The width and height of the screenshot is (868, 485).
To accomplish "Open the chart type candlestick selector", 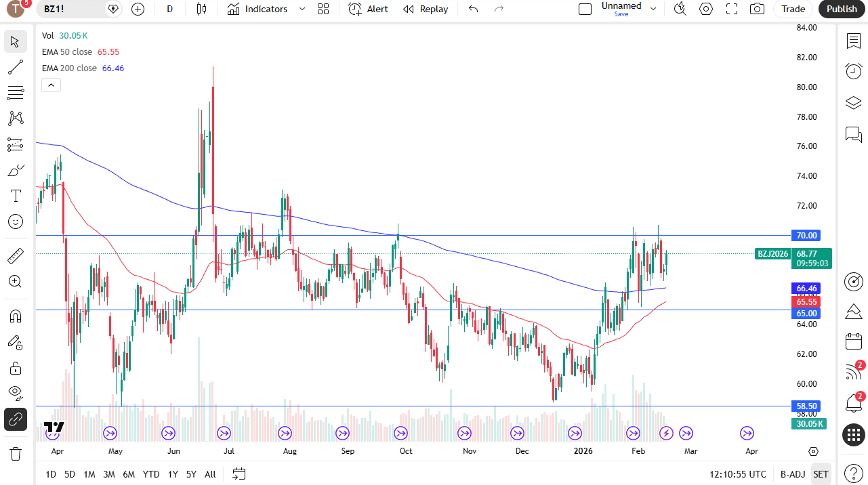I will pyautogui.click(x=201, y=9).
